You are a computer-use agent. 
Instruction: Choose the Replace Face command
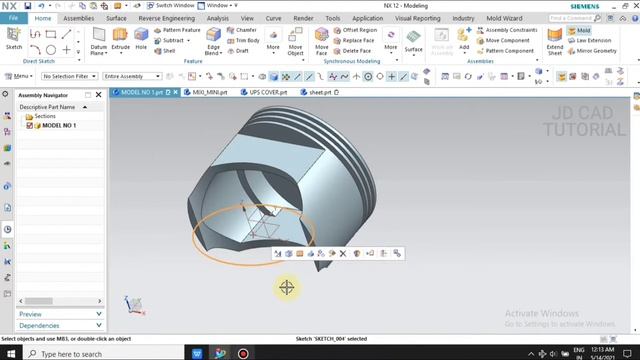(x=354, y=40)
